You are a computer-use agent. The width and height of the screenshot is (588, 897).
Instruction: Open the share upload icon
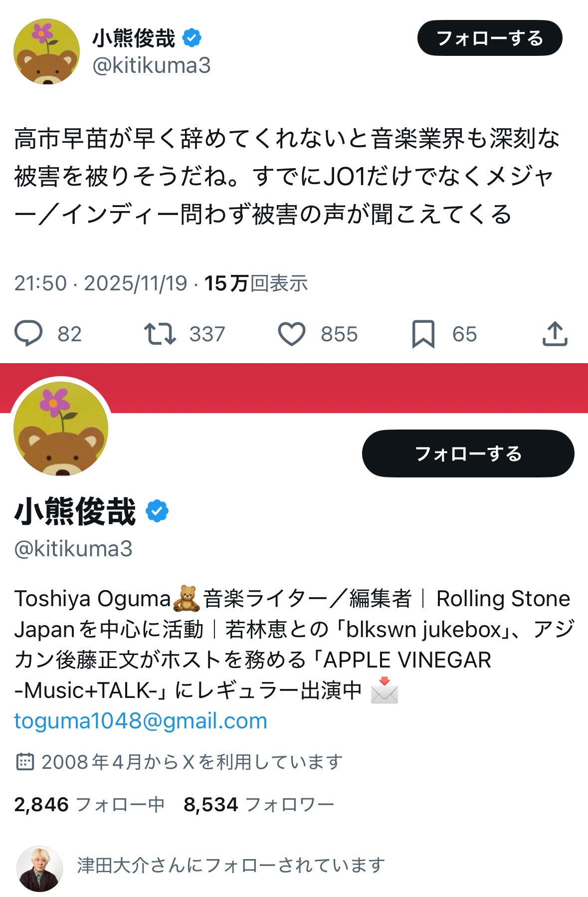pos(555,334)
